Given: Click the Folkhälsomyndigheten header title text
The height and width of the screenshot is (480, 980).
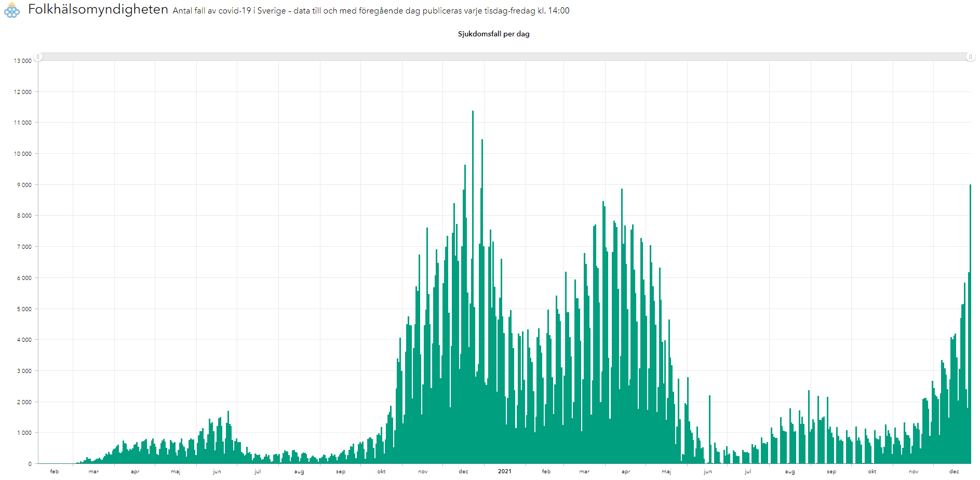Looking at the screenshot, I should click(x=98, y=9).
